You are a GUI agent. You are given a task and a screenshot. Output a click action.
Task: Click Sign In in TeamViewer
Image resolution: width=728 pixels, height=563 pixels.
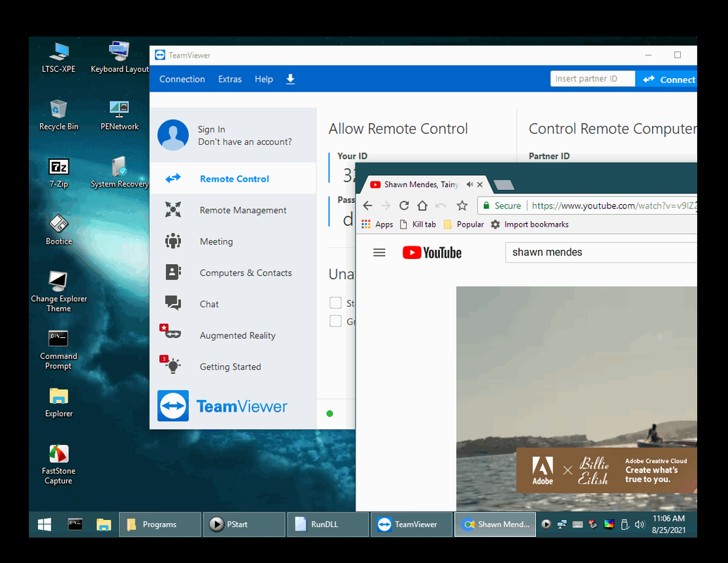coord(211,129)
